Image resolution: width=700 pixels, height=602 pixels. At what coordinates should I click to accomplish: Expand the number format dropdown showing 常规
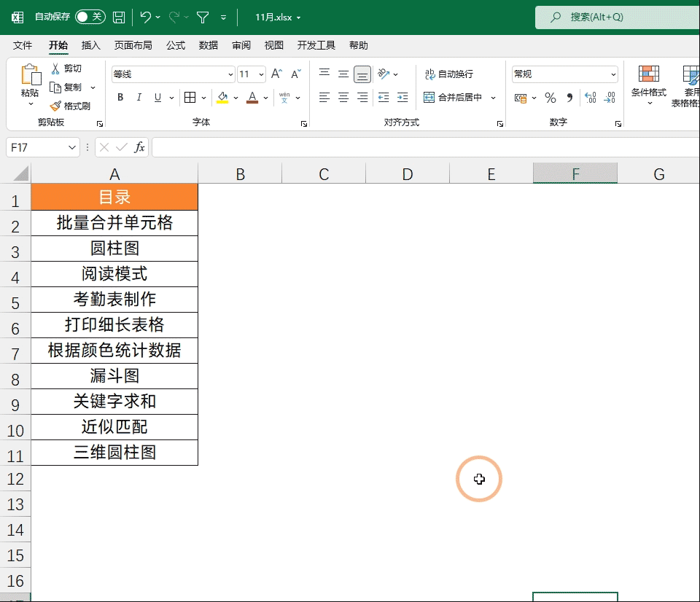click(x=565, y=74)
